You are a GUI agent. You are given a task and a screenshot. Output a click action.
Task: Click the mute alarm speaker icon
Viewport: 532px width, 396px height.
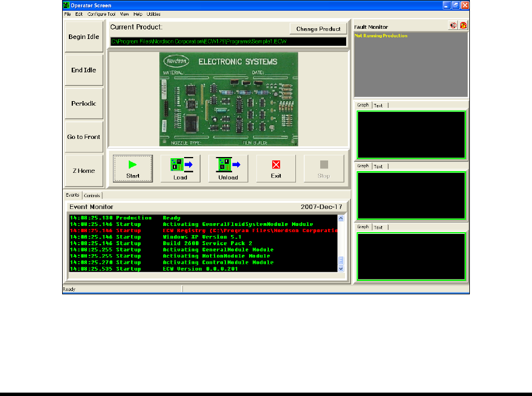tap(452, 26)
